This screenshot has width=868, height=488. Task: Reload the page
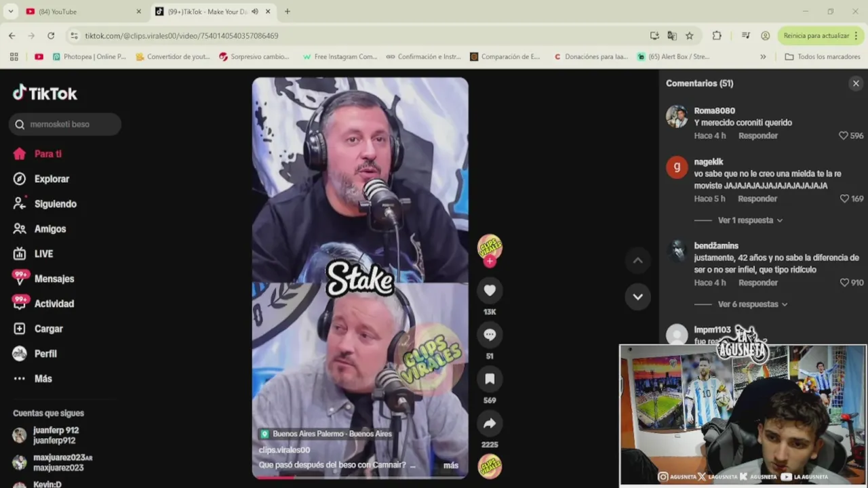click(x=51, y=35)
